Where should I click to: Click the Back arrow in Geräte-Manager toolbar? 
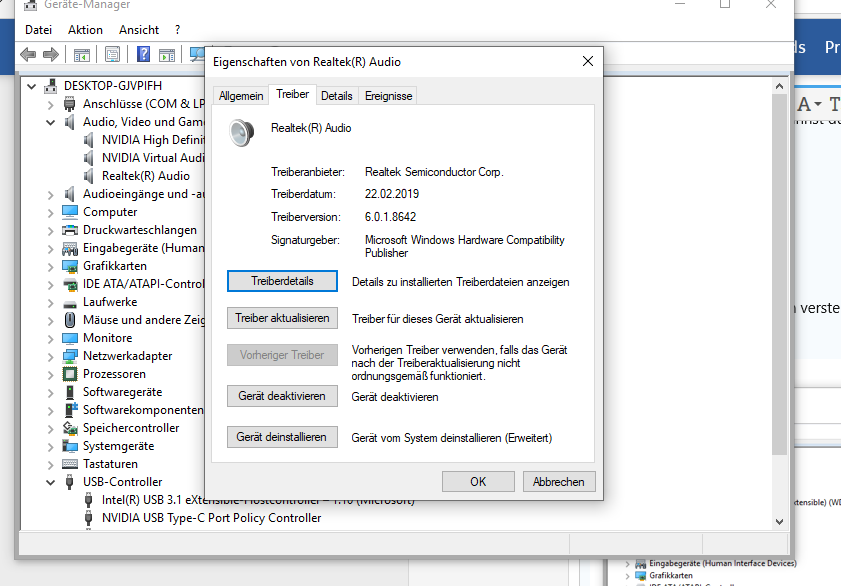pos(28,54)
